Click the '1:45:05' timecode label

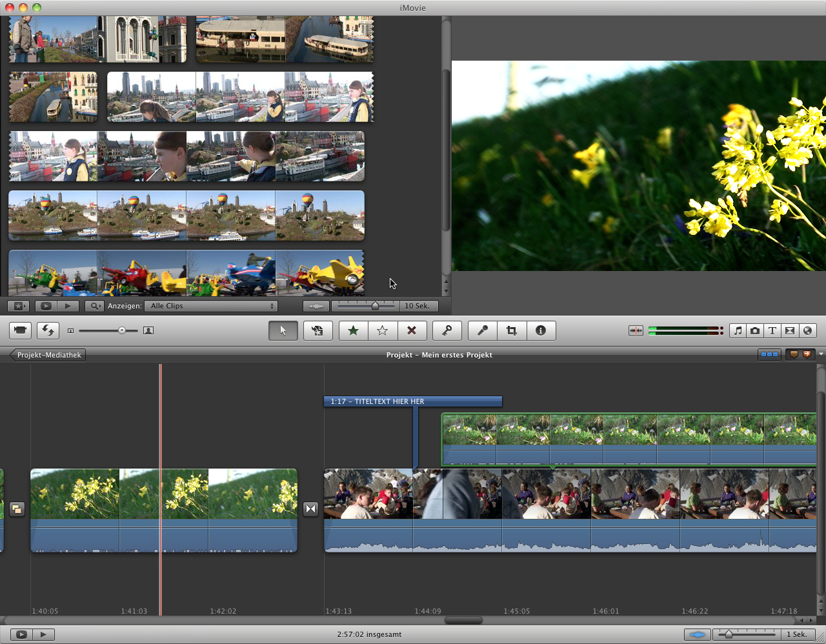tap(517, 611)
